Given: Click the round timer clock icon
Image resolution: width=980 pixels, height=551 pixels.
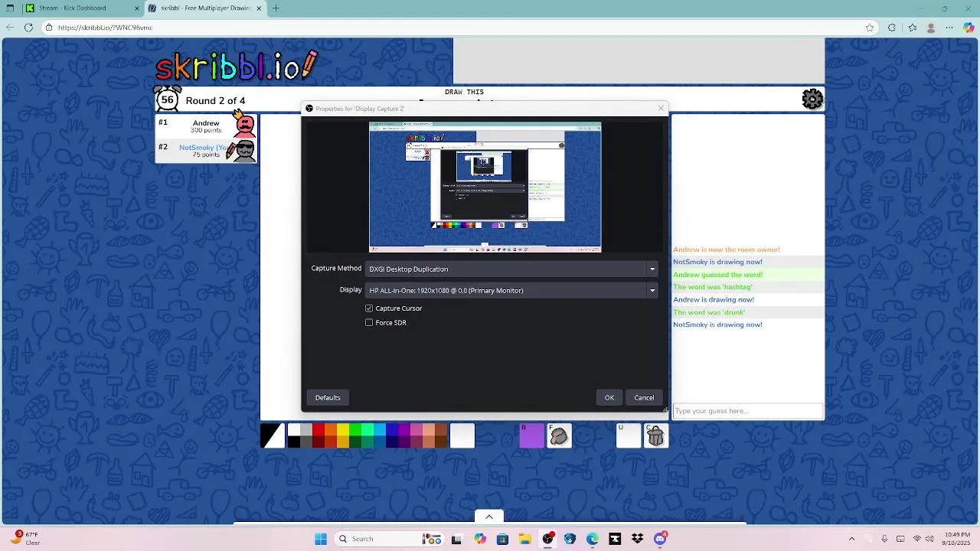Looking at the screenshot, I should [168, 99].
